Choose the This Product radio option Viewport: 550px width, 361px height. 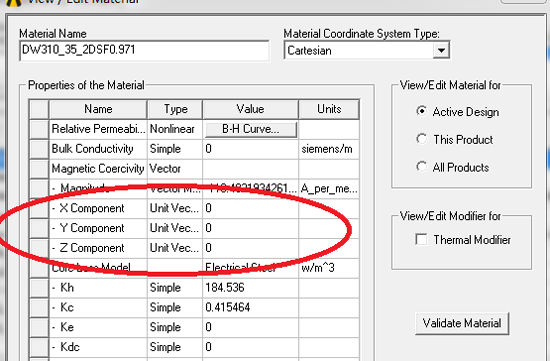pos(422,139)
